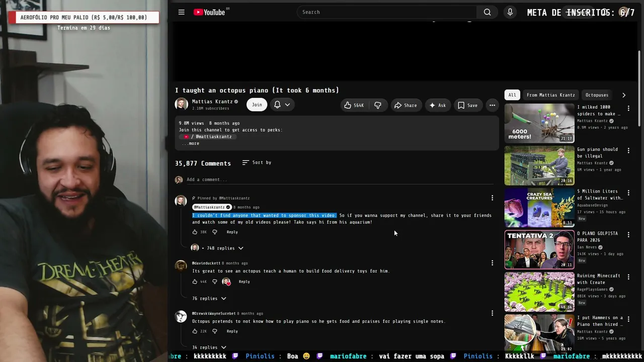Reply to @davieduckett comment
Screen dimensions: 644x362
tap(244, 282)
